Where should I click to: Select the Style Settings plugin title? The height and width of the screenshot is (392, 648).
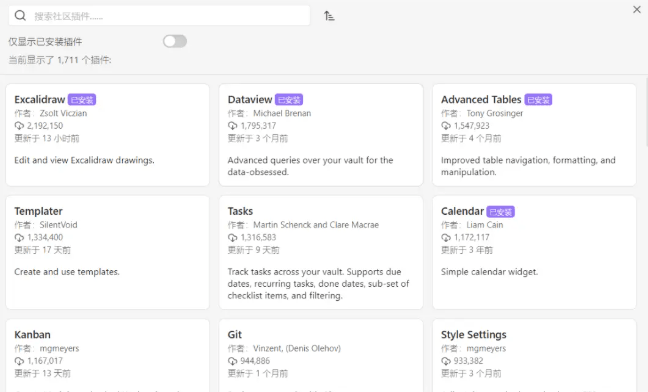[x=474, y=335]
